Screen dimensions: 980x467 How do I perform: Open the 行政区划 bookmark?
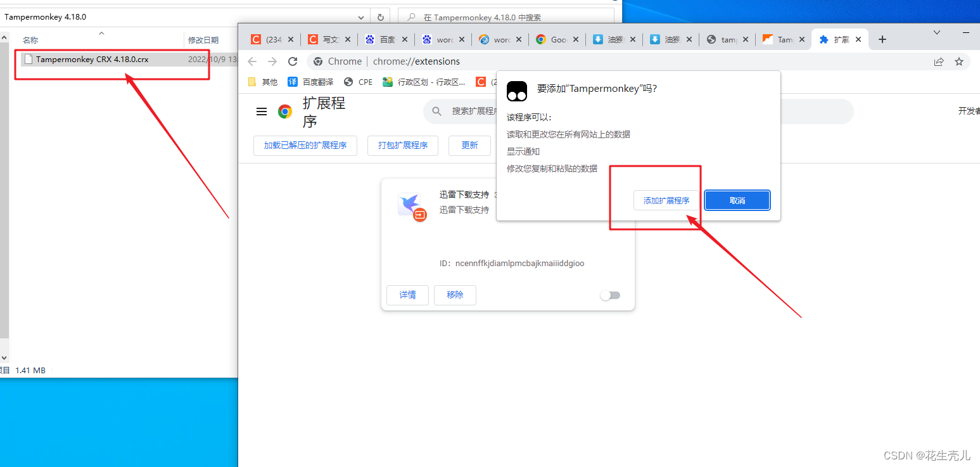pyautogui.click(x=424, y=82)
